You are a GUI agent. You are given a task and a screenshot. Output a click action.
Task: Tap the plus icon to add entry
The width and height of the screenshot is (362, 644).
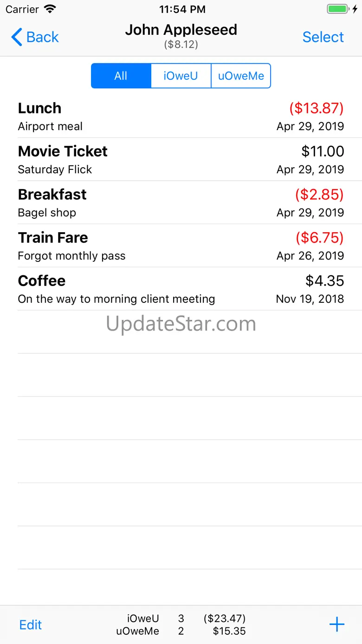(x=336, y=624)
